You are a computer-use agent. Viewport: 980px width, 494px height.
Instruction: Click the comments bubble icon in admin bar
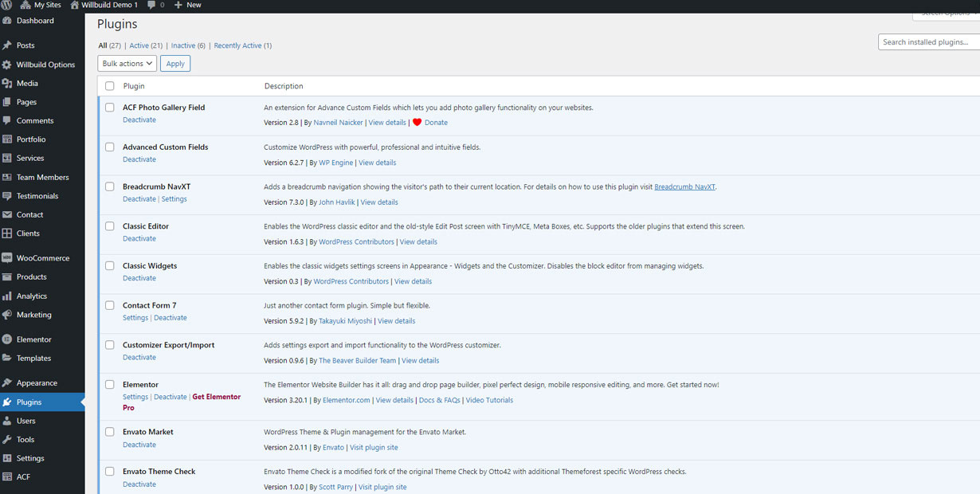tap(151, 5)
